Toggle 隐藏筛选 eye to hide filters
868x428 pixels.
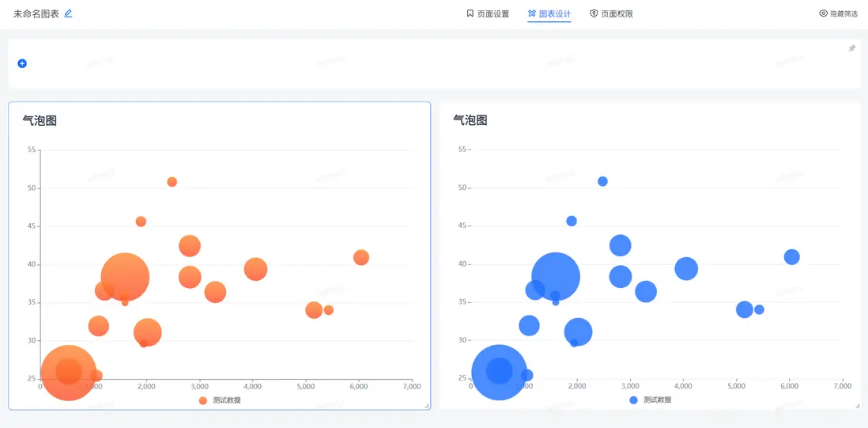click(x=838, y=13)
